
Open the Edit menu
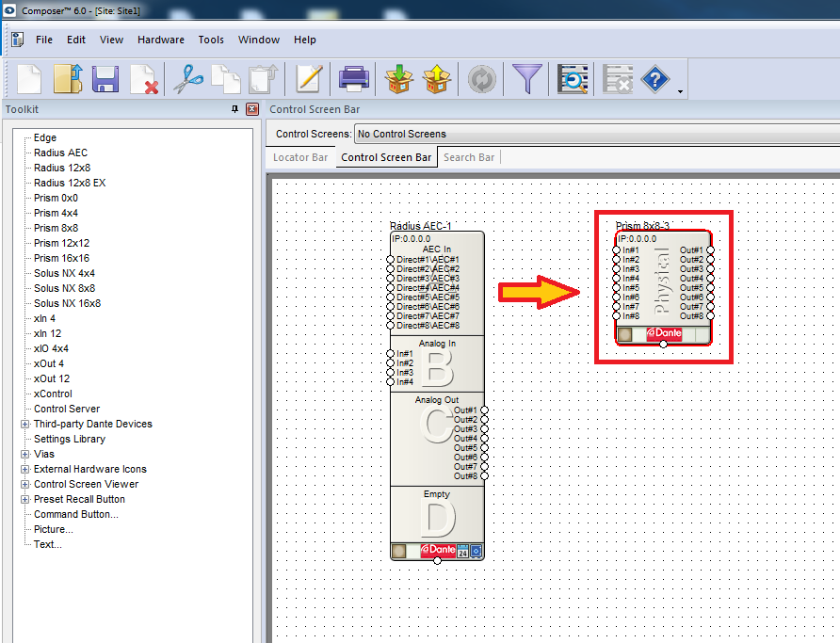tap(76, 40)
